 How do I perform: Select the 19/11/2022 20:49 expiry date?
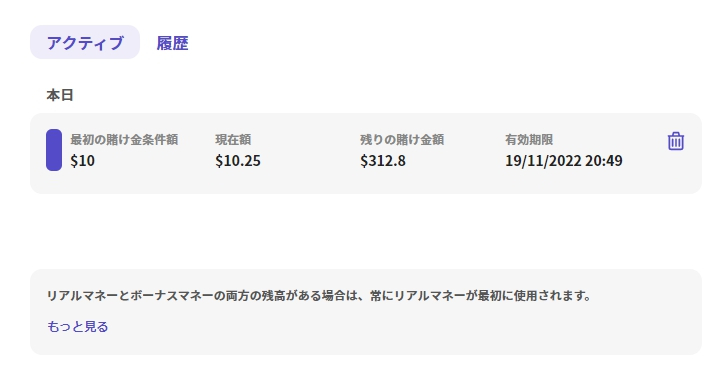[563, 161]
